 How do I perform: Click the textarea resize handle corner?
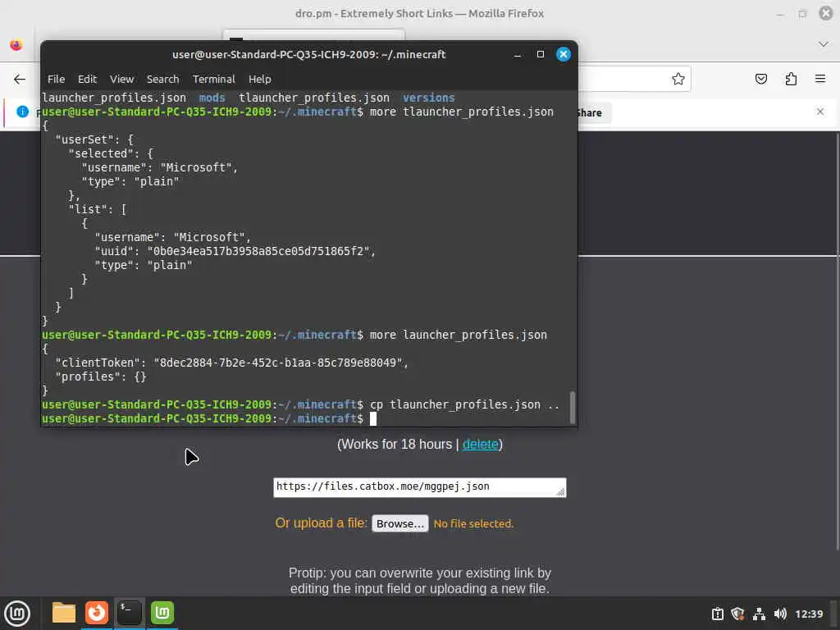coord(561,492)
